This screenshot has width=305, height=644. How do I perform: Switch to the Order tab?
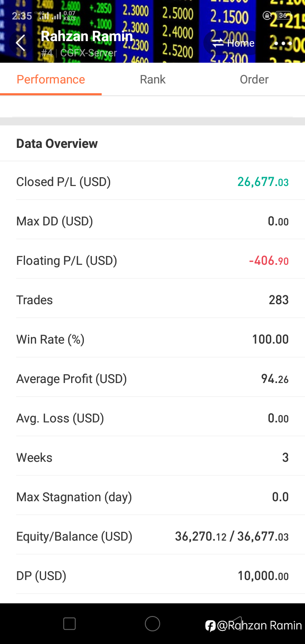click(254, 80)
